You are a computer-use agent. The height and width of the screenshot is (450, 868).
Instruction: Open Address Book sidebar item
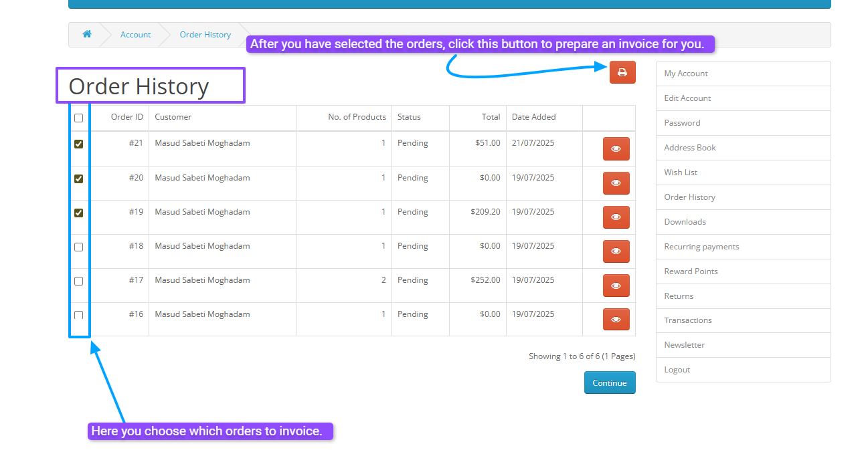pyautogui.click(x=689, y=148)
